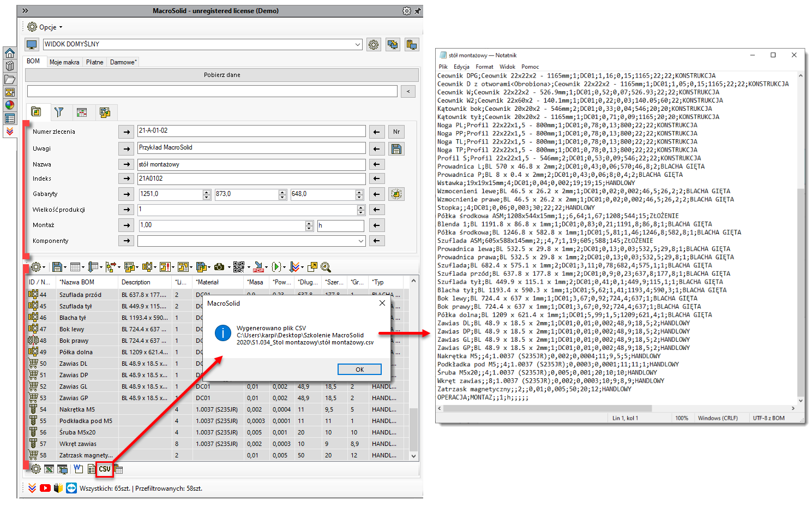
Task: Click the BOM save disk icon
Action: coord(57,267)
